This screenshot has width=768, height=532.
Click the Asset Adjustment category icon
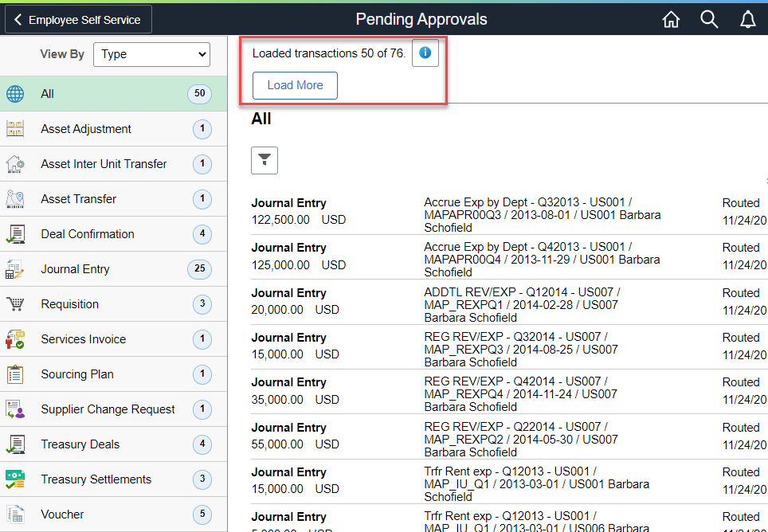click(15, 129)
